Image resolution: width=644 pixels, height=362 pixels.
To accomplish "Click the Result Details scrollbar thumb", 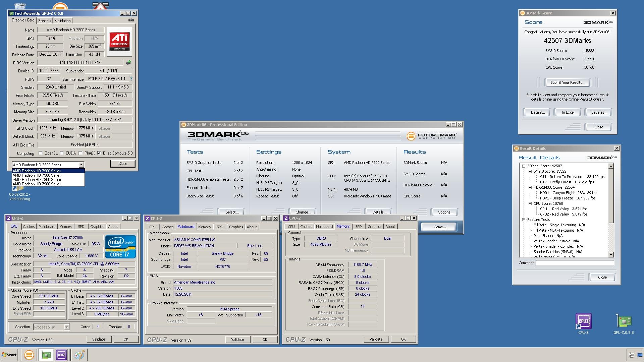I will (x=611, y=195).
